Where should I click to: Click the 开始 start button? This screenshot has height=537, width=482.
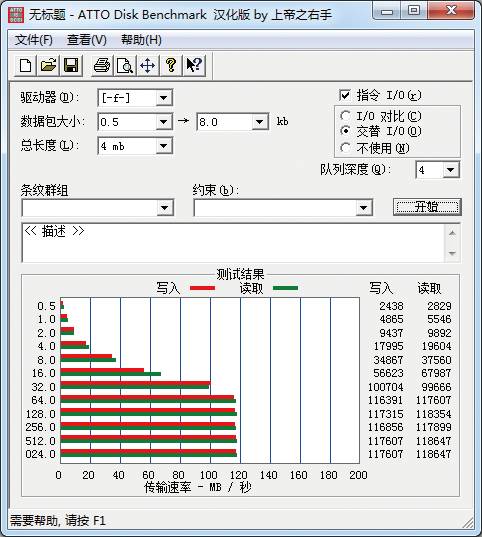click(427, 207)
